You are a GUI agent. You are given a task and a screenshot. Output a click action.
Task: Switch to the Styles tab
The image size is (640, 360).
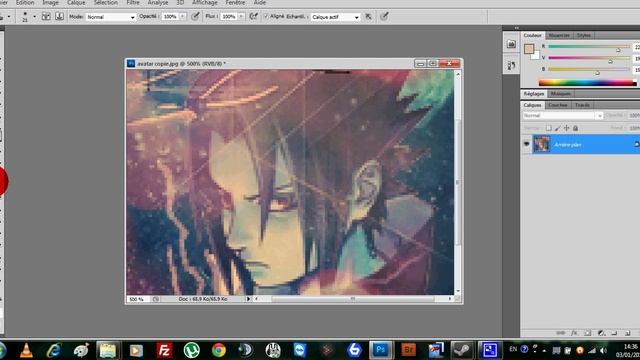click(x=584, y=36)
